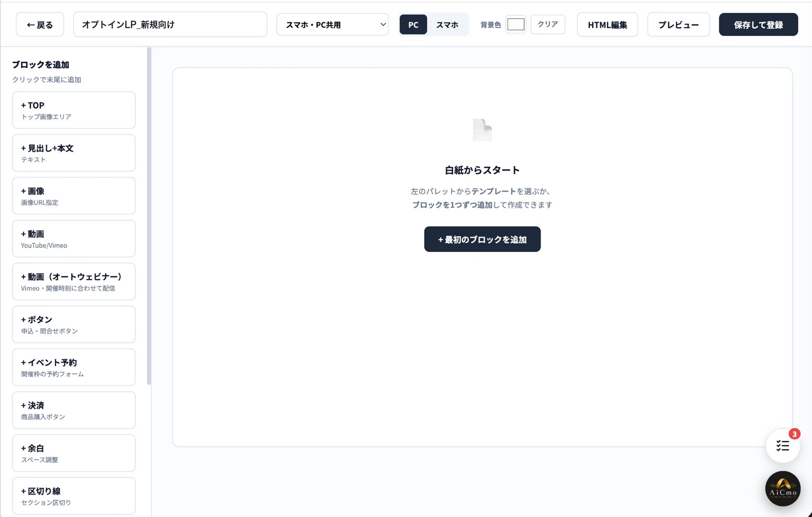Click the ブロックを追加 panel heading
The width and height of the screenshot is (812, 517).
(41, 64)
